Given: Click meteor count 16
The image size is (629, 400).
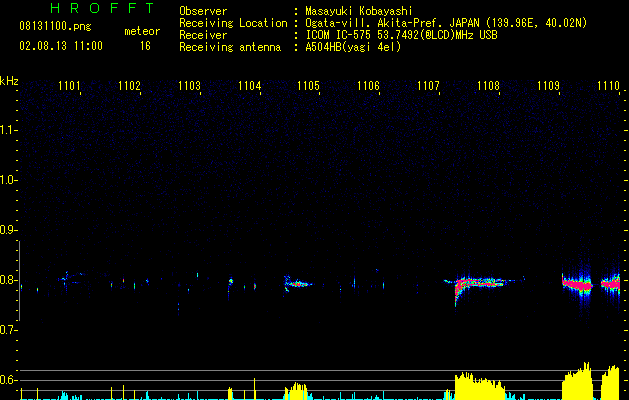Looking at the screenshot, I should (x=145, y=46).
